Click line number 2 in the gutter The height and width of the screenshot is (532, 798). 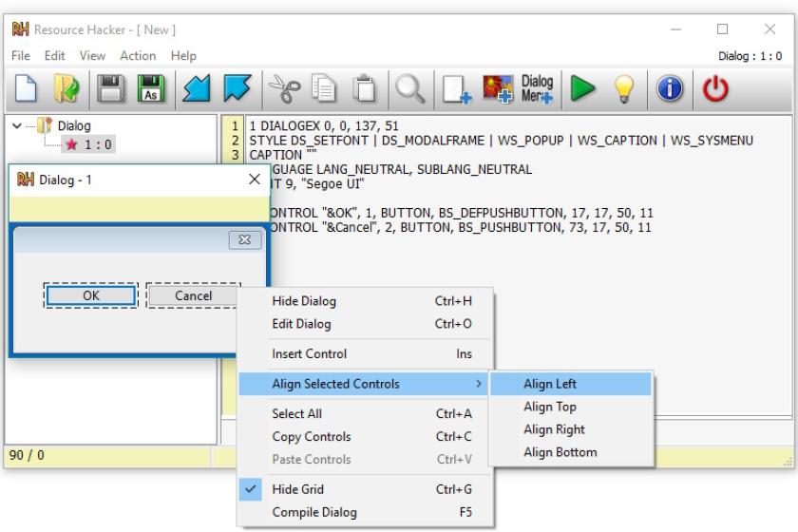pos(236,141)
